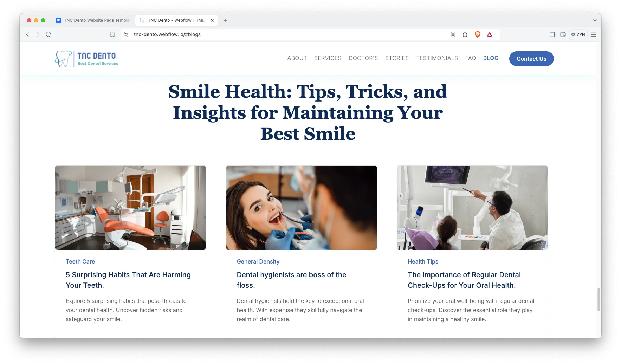Click the page vertical scrollbar thumb
The width and height of the screenshot is (621, 364).
599,299
